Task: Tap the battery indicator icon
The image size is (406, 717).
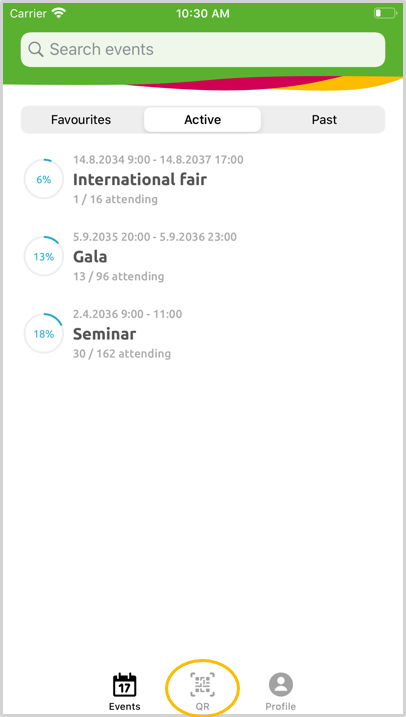Action: pyautogui.click(x=385, y=13)
